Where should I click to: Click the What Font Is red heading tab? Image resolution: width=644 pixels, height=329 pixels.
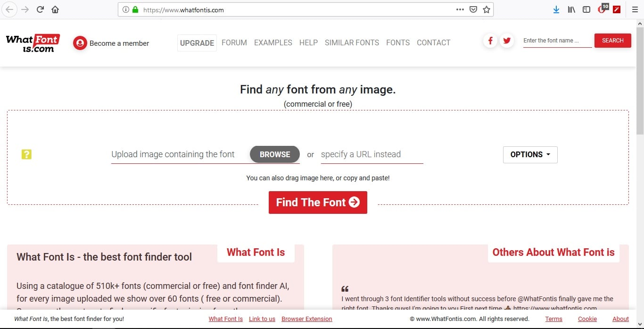256,253
